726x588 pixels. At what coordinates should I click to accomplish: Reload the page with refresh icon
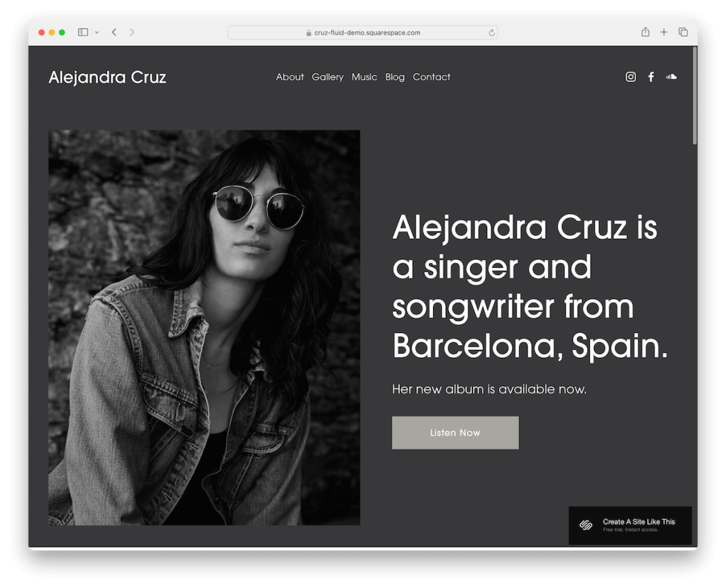pos(491,33)
